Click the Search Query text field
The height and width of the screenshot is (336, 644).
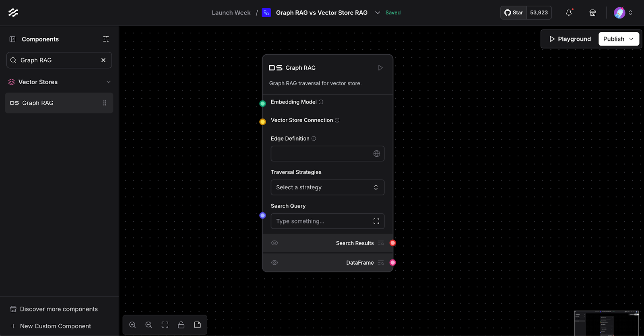[322, 221]
